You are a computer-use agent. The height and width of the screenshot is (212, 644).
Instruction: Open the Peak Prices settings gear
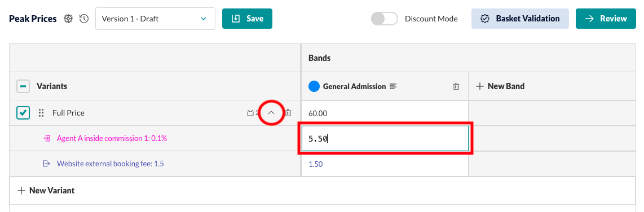[x=68, y=19]
